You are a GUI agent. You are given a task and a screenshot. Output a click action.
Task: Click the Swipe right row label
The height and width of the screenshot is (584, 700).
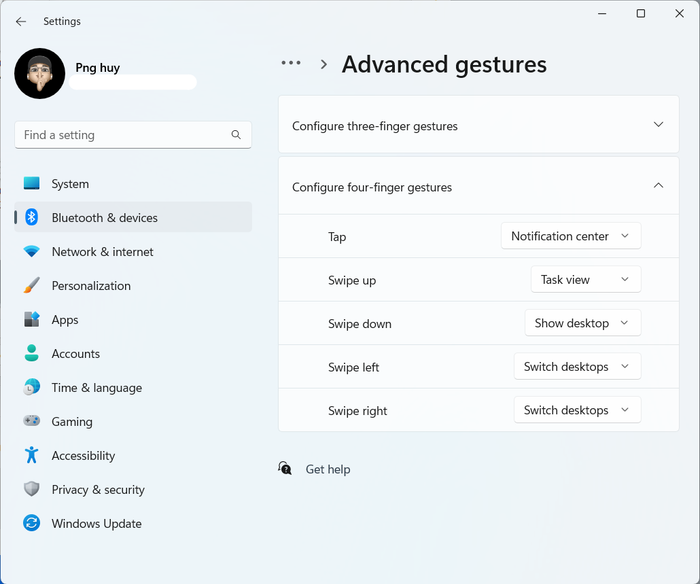(x=358, y=411)
